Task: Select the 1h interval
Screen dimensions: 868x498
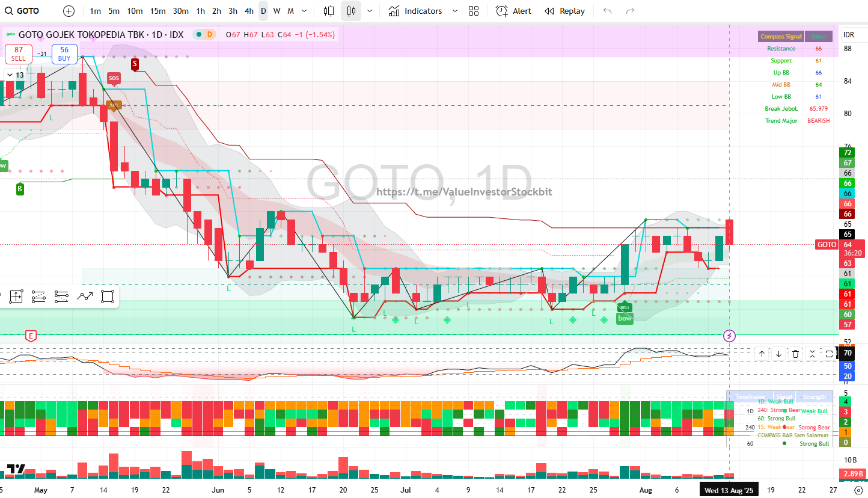Action: tap(201, 11)
